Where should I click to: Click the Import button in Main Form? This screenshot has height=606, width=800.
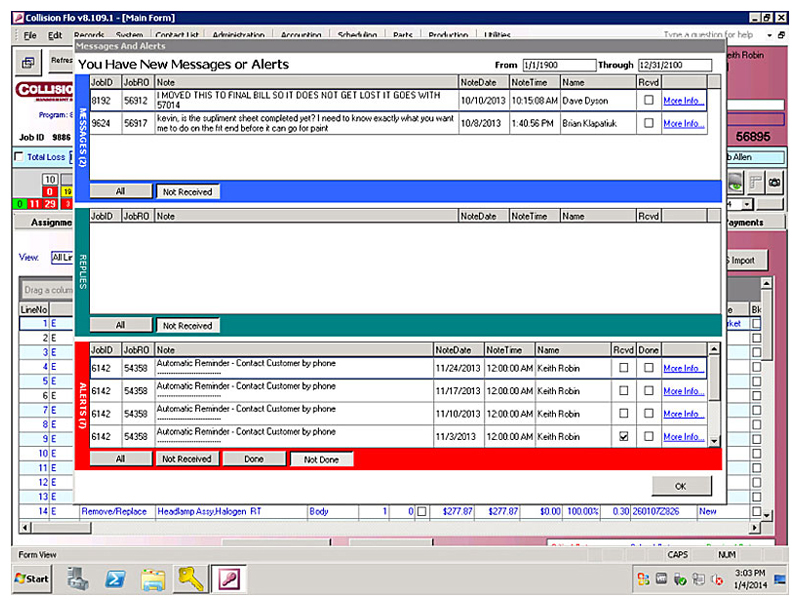(746, 260)
